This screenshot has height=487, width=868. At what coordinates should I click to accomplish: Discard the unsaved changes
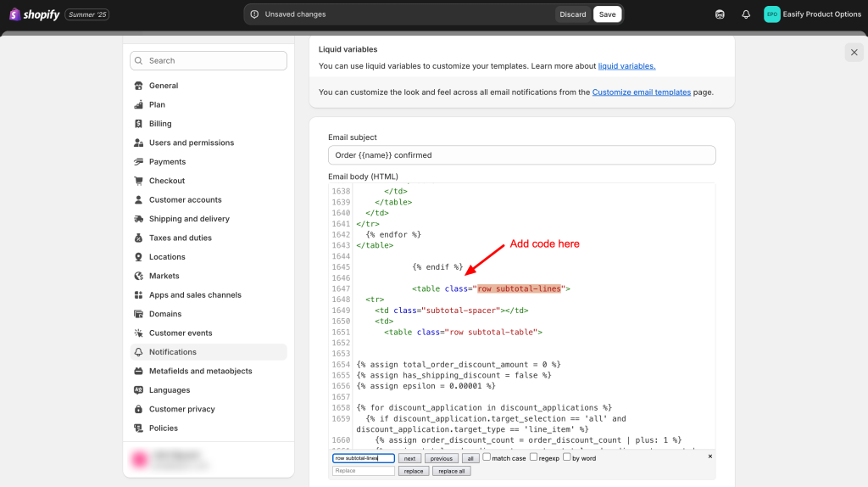(572, 14)
